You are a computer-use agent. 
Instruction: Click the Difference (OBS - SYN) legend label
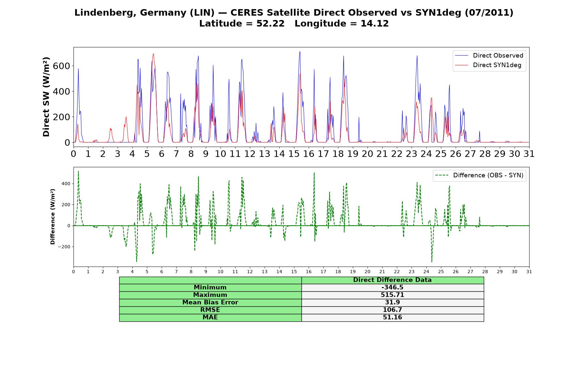pos(488,175)
